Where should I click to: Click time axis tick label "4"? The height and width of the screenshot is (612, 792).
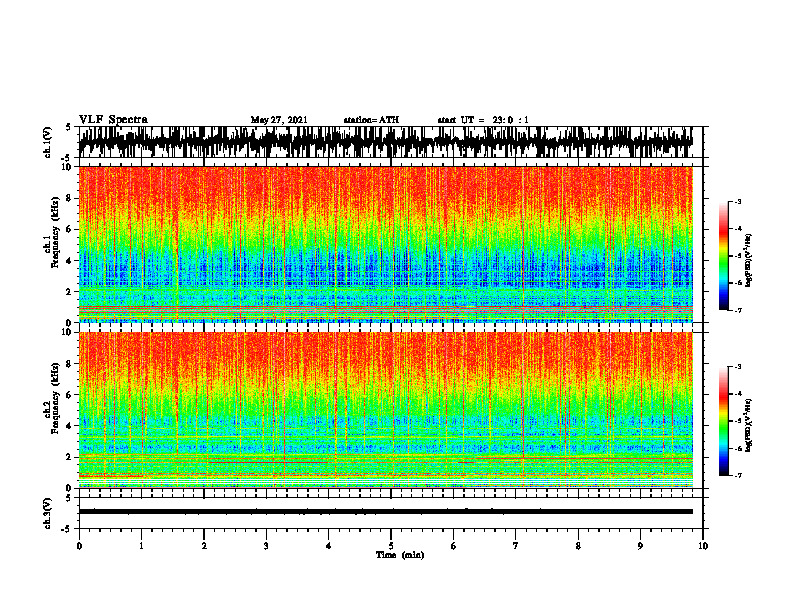click(329, 546)
